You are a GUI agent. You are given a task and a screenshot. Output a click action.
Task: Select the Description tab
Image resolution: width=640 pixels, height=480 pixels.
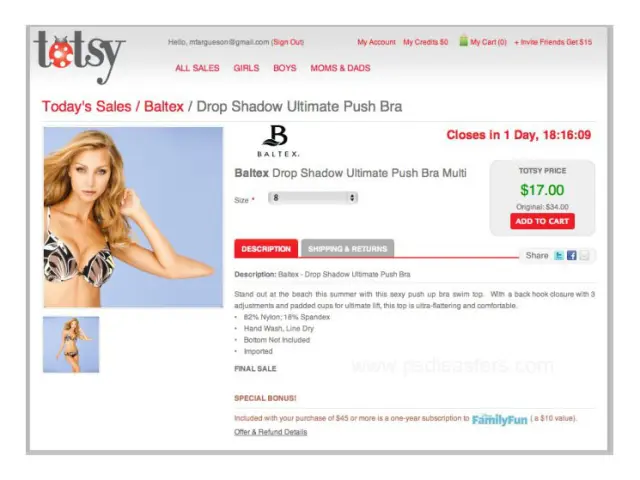pos(266,249)
